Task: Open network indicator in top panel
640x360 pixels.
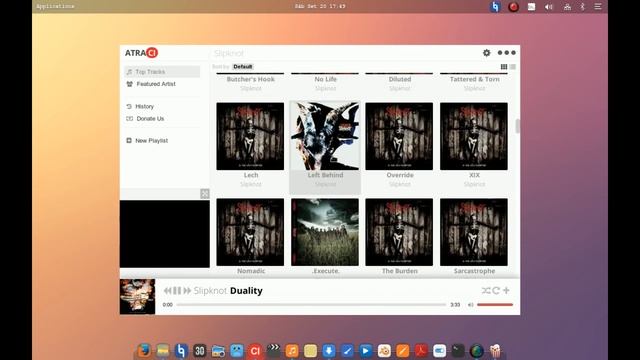Action: pos(567,7)
